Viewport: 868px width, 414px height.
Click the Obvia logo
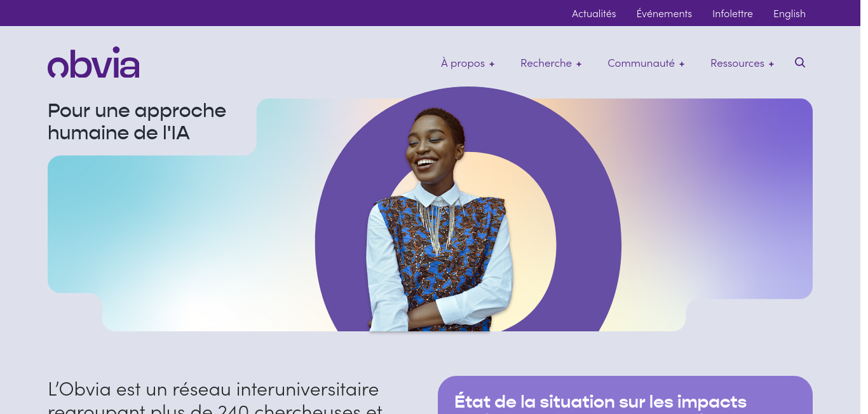(x=93, y=62)
